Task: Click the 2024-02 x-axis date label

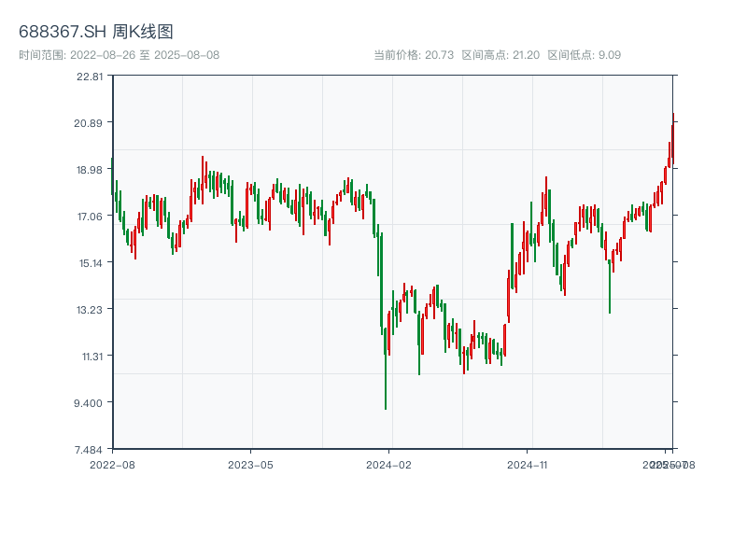Action: point(389,464)
